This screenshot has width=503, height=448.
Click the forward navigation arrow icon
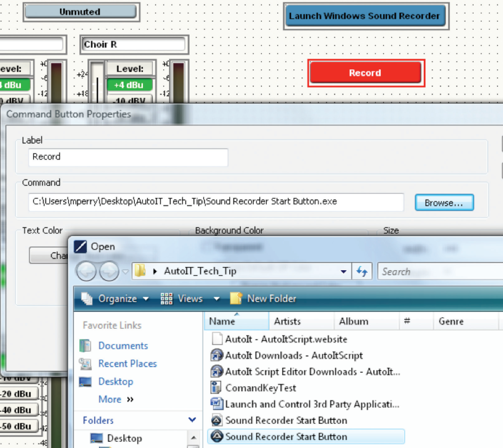coord(109,272)
